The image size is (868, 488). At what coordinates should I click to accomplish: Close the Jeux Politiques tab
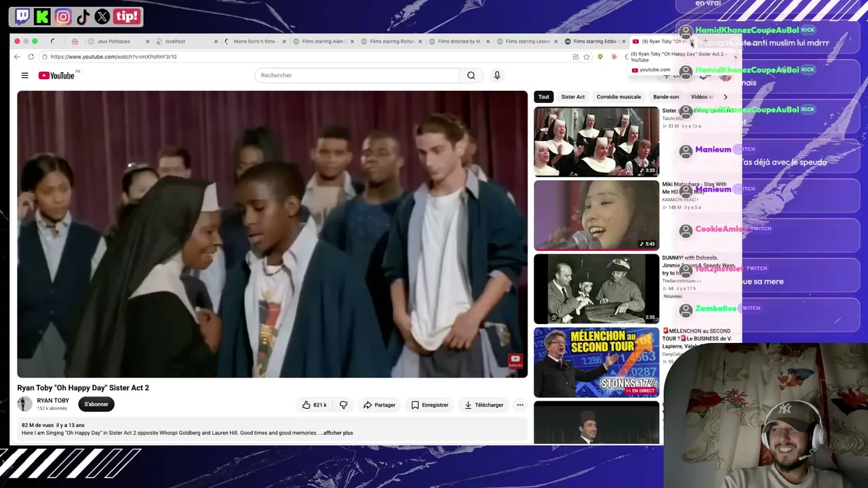click(x=147, y=41)
